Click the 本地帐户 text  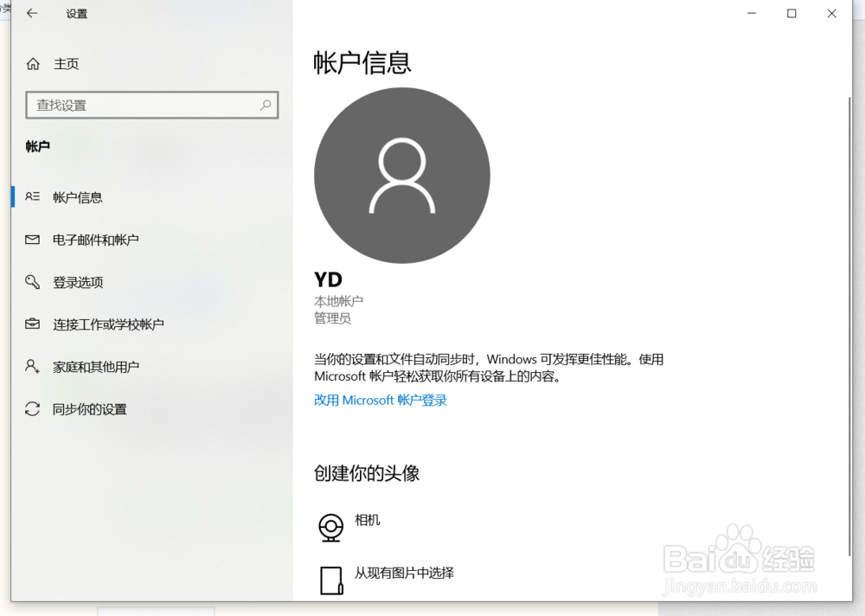[x=339, y=301]
